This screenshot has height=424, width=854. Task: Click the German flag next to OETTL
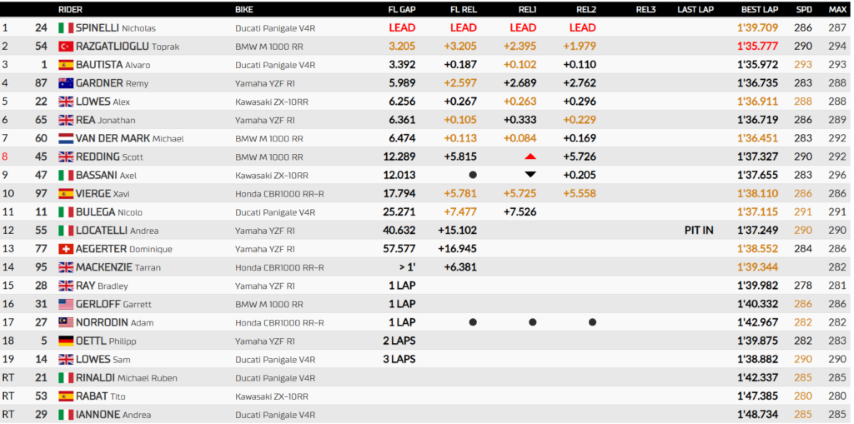point(66,341)
